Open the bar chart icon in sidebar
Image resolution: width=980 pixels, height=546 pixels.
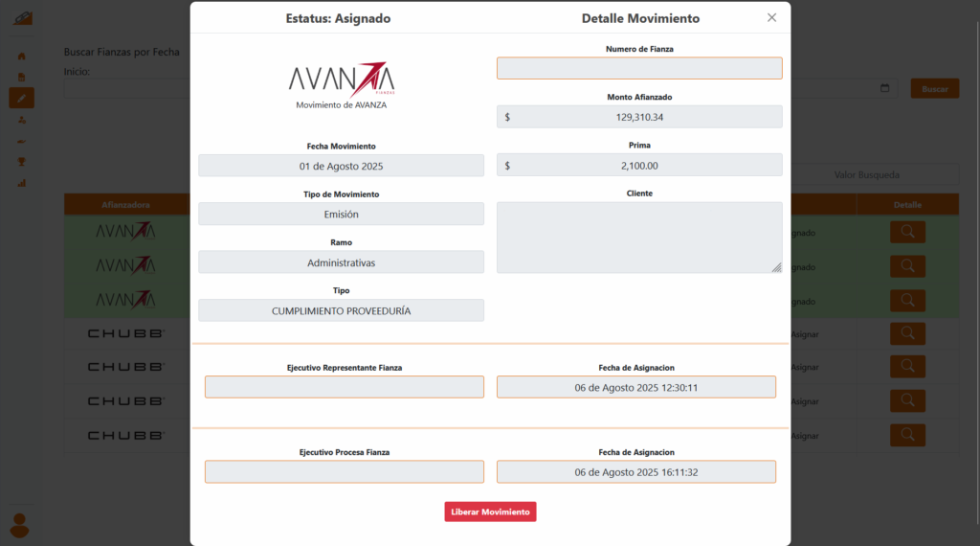[x=21, y=182]
